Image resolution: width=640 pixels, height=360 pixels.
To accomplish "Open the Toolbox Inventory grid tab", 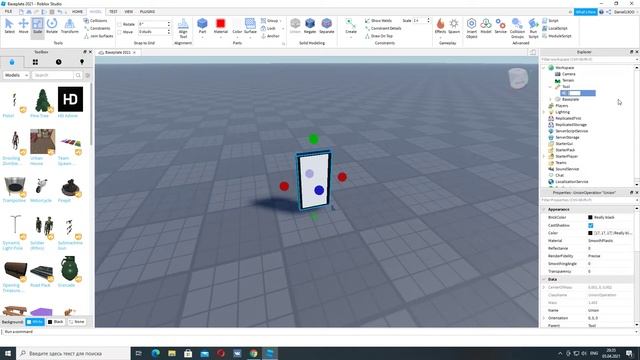I will click(x=35, y=62).
